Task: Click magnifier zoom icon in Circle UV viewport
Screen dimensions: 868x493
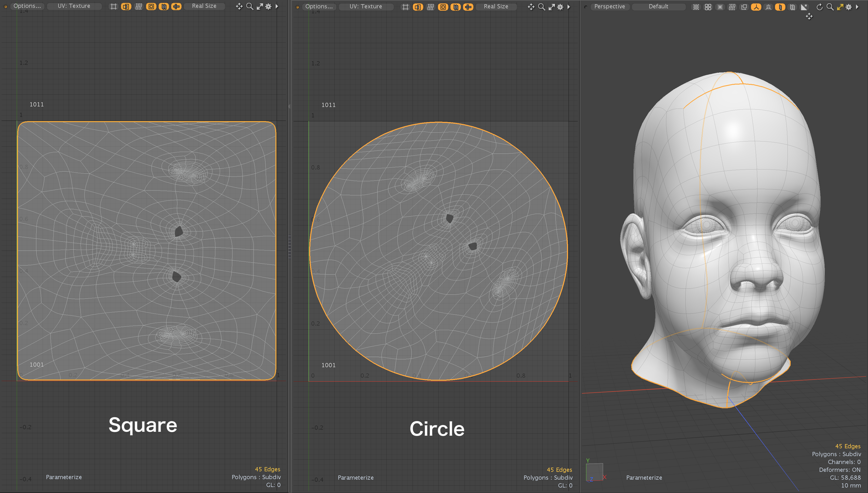Action: (x=542, y=7)
